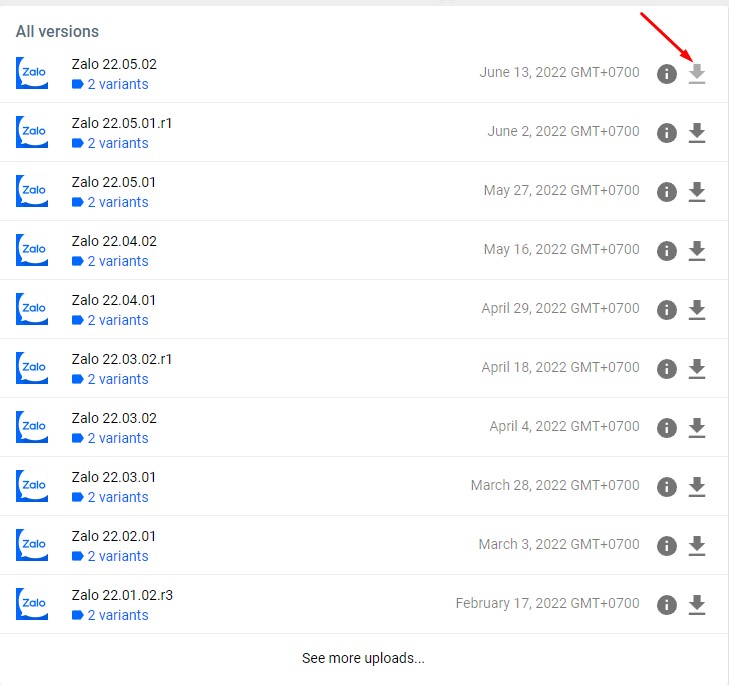The width and height of the screenshot is (729, 685).
Task: Click download icon for Zalo 22.05.01
Action: click(697, 192)
